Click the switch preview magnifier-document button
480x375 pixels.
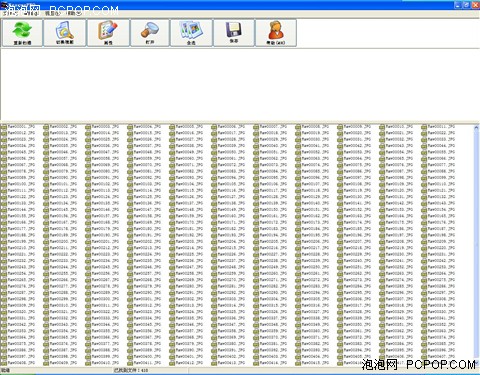click(65, 33)
